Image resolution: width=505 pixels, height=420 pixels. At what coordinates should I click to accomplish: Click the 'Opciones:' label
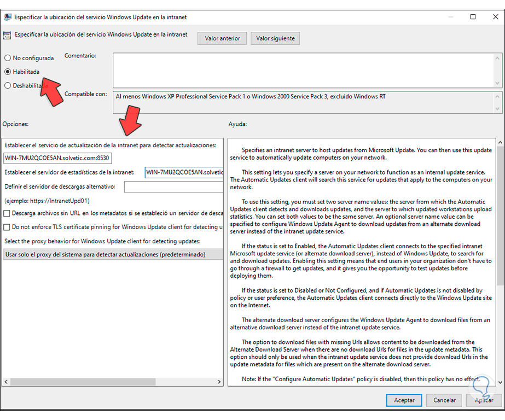pyautogui.click(x=15, y=124)
